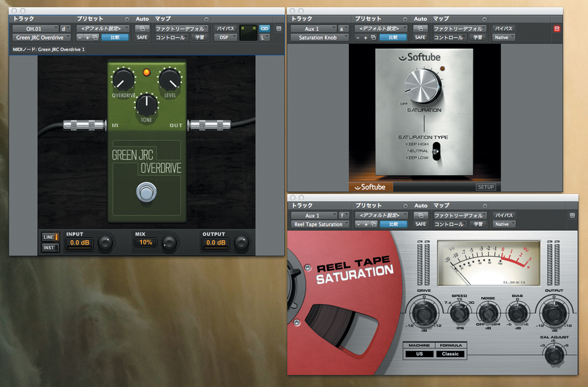Toggle SAFE in Reel Tape Saturation window
Viewport: 588px width, 387px height.
(x=420, y=224)
